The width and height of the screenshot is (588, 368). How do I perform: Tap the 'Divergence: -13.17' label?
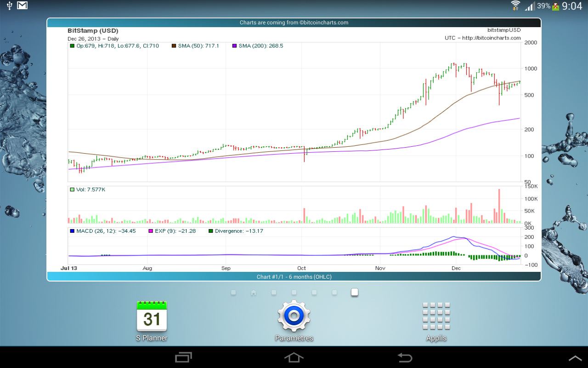pyautogui.click(x=239, y=231)
